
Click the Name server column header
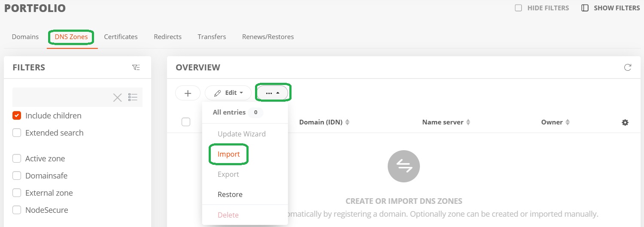pos(443,122)
